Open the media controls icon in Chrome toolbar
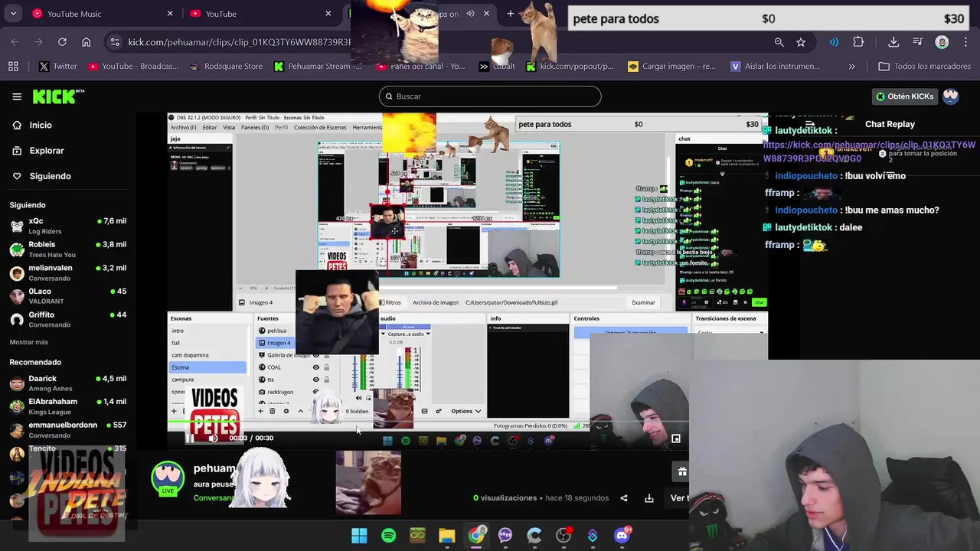This screenshot has width=980, height=551. [x=918, y=42]
